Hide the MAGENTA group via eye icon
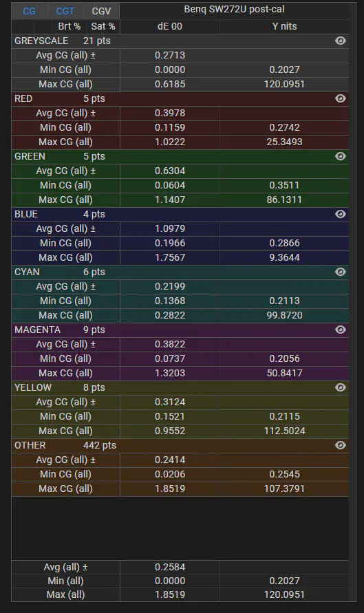364x613 pixels. tap(341, 330)
